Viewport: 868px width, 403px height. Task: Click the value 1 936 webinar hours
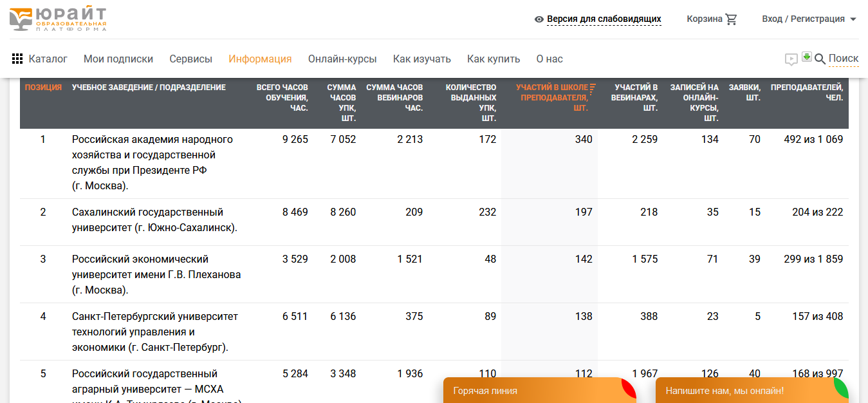(410, 374)
